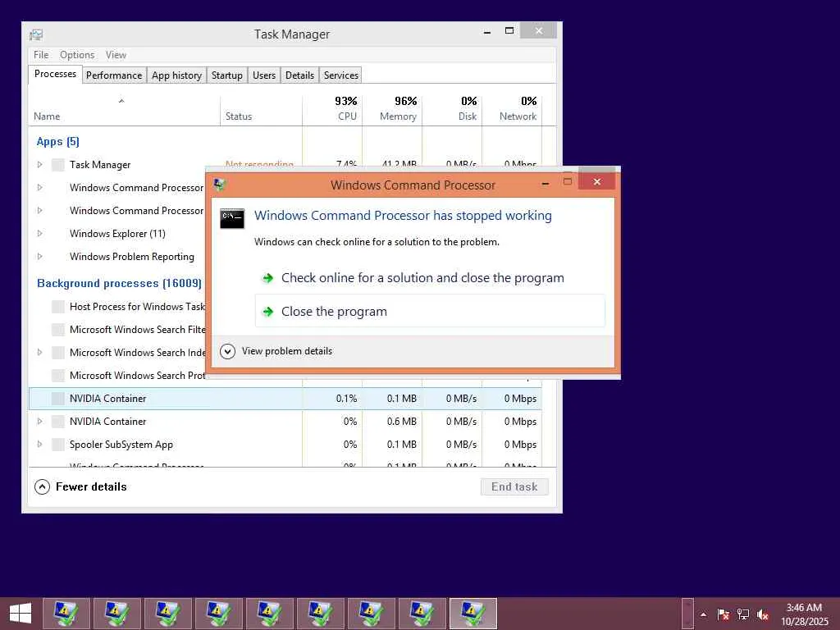The width and height of the screenshot is (840, 630).
Task: Select Host Process for Windows Task row
Action: [137, 307]
